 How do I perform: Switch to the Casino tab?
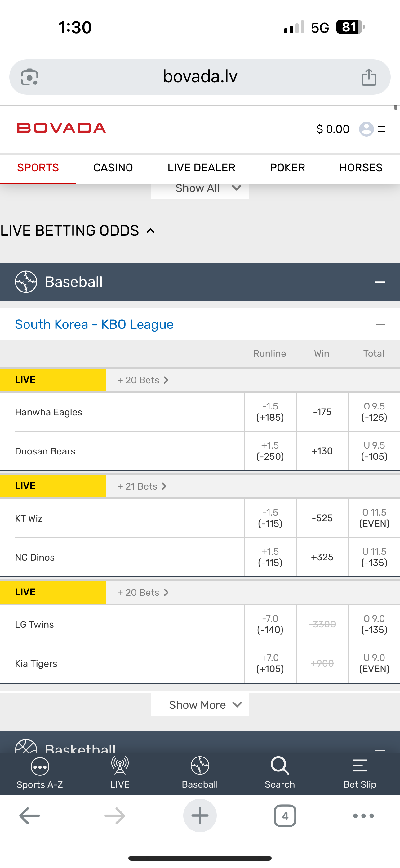(x=113, y=168)
